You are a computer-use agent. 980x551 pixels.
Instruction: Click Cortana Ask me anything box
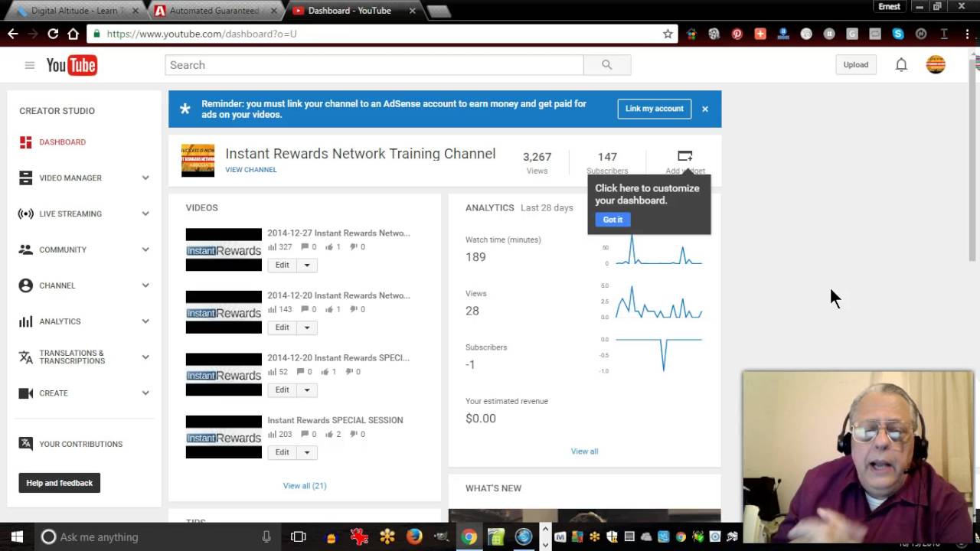click(157, 536)
